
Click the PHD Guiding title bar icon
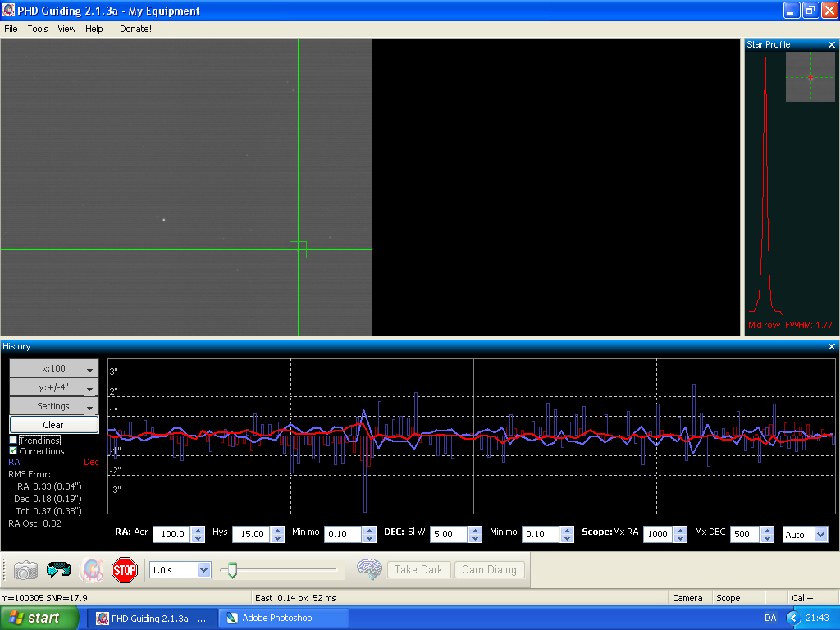pos(8,10)
